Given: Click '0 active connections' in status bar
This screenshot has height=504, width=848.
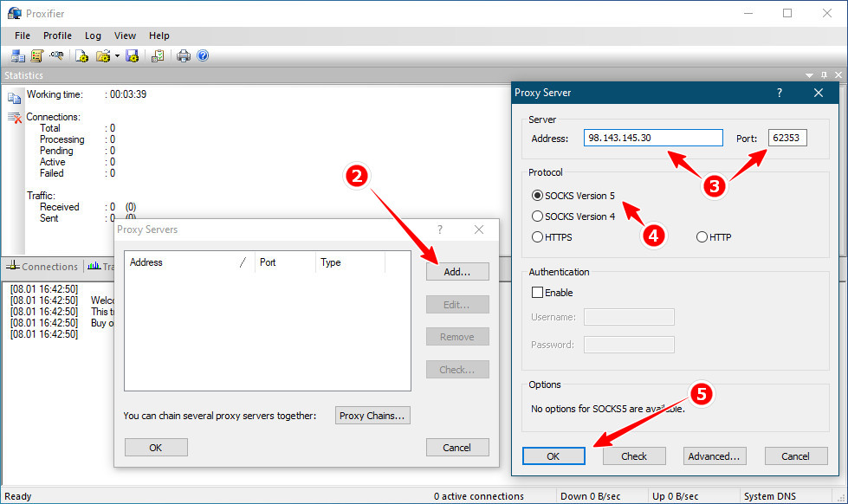Looking at the screenshot, I should click(x=479, y=496).
